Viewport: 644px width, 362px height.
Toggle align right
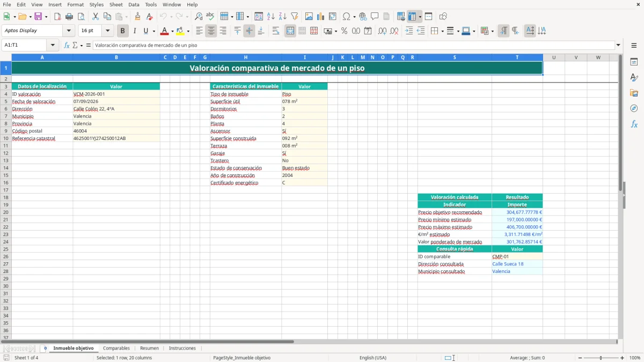tap(223, 31)
